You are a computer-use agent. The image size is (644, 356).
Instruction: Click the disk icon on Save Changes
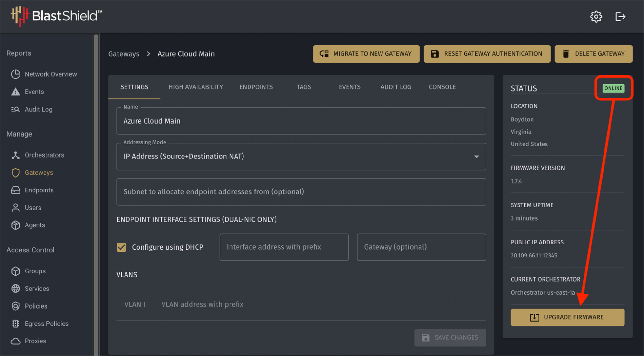(426, 338)
